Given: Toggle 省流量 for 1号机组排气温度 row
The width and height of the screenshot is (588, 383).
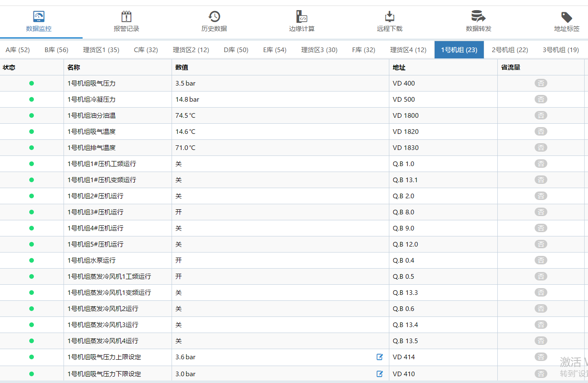Looking at the screenshot, I should (541, 148).
